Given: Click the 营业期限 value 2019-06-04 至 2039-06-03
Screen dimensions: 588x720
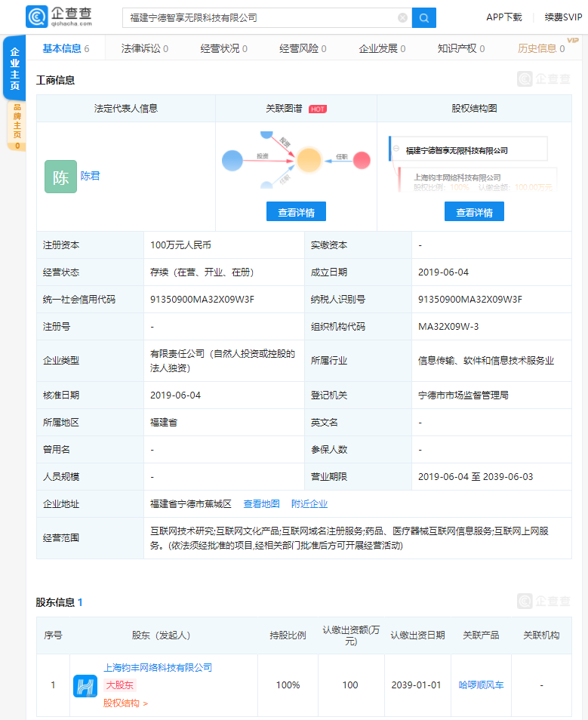Looking at the screenshot, I should [x=476, y=477].
